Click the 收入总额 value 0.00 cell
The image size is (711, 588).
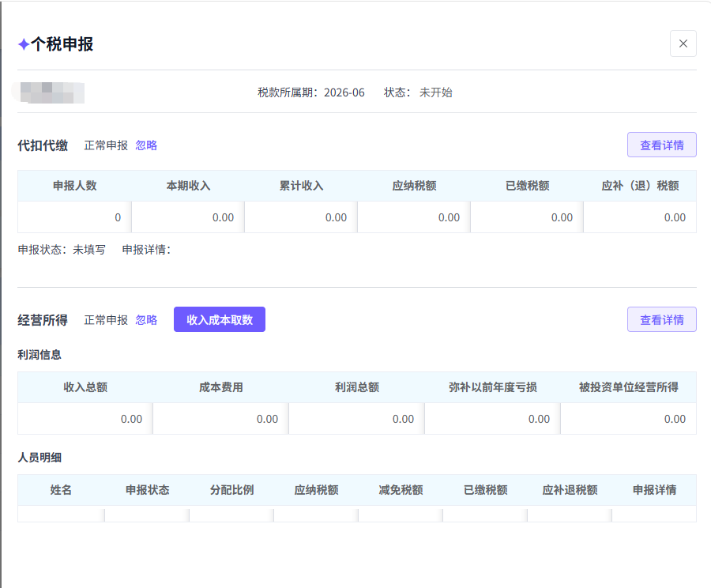pos(85,419)
